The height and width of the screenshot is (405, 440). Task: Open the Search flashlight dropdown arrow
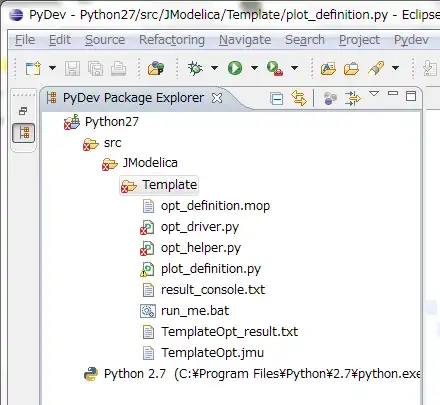[x=395, y=68]
